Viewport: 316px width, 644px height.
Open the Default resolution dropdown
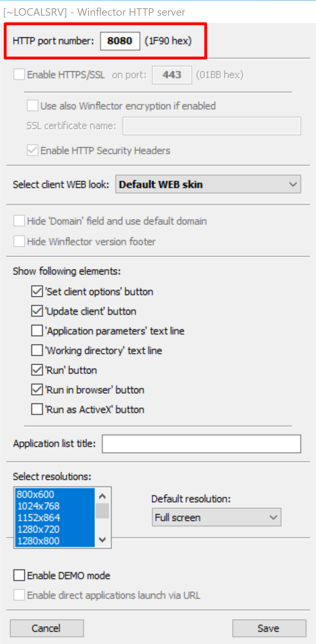pos(216,518)
